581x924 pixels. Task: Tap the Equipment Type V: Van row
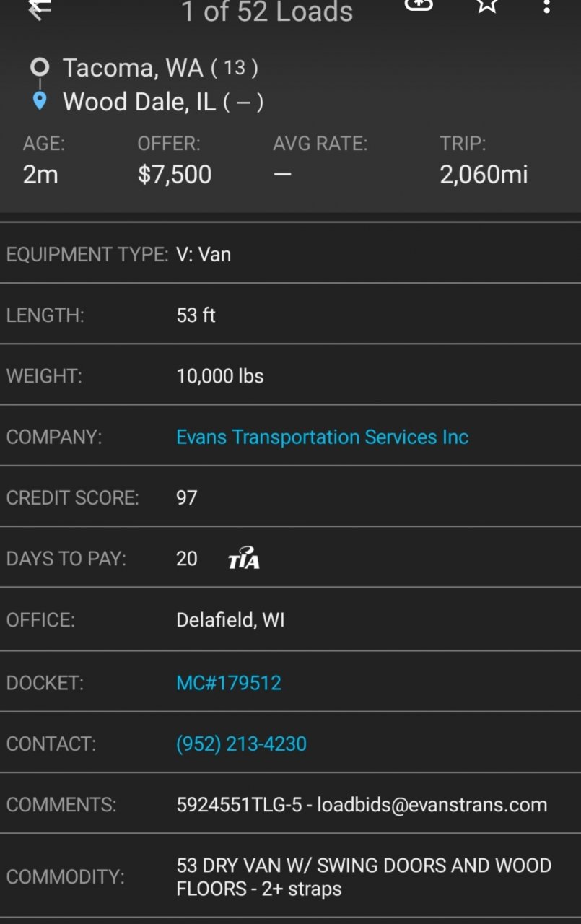coord(290,254)
